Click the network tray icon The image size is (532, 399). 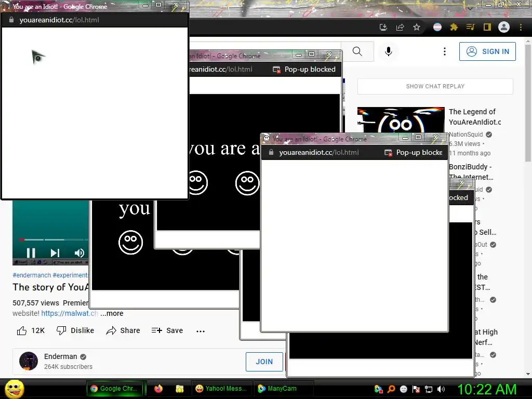coord(429,389)
